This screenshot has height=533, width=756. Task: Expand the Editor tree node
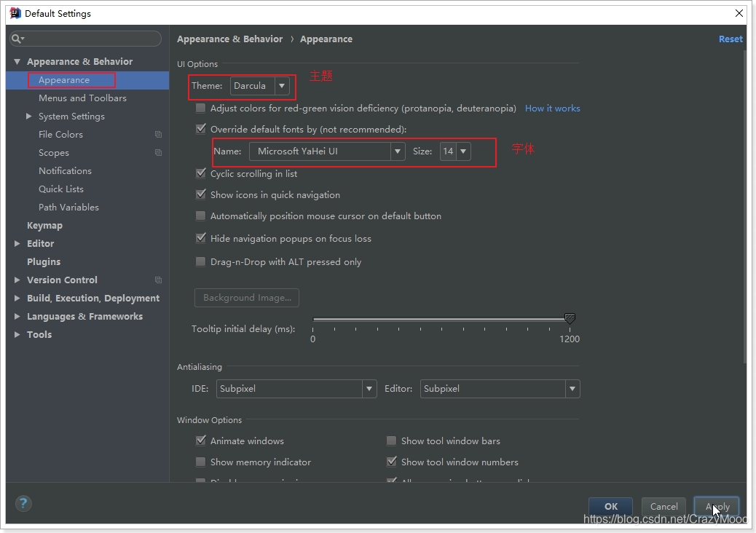[x=17, y=243]
